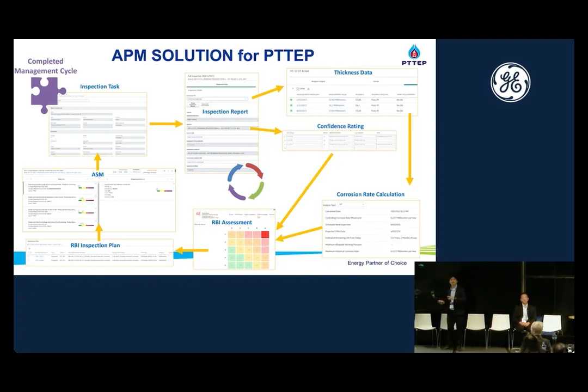Click the Controlling Corrosion Rate row
The width and height of the screenshot is (588, 392).
(371, 218)
